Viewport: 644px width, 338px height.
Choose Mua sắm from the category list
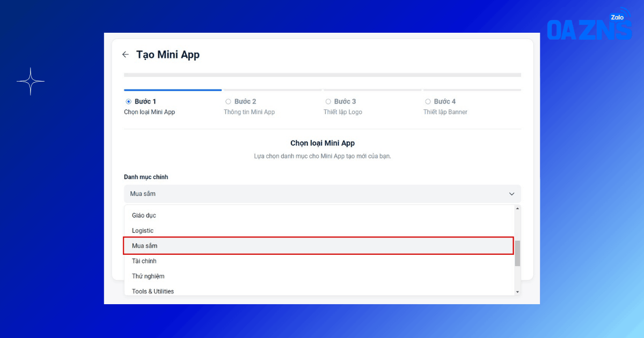coord(319,246)
